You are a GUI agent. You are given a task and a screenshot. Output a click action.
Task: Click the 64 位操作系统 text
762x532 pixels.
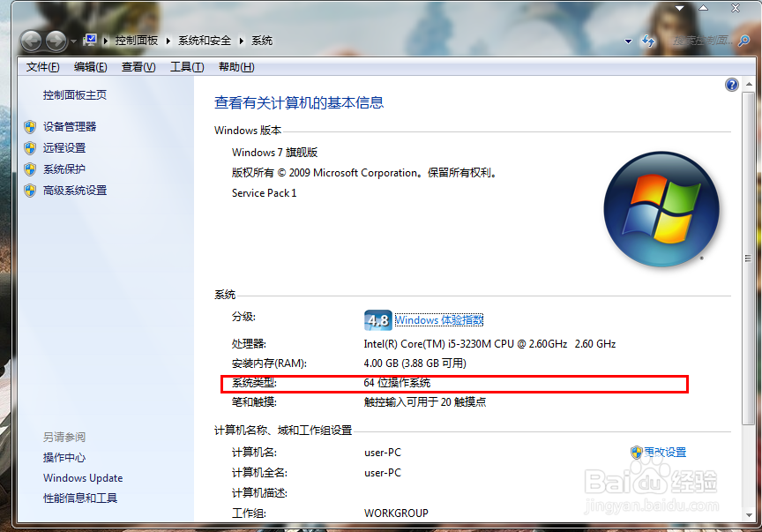[x=397, y=383]
